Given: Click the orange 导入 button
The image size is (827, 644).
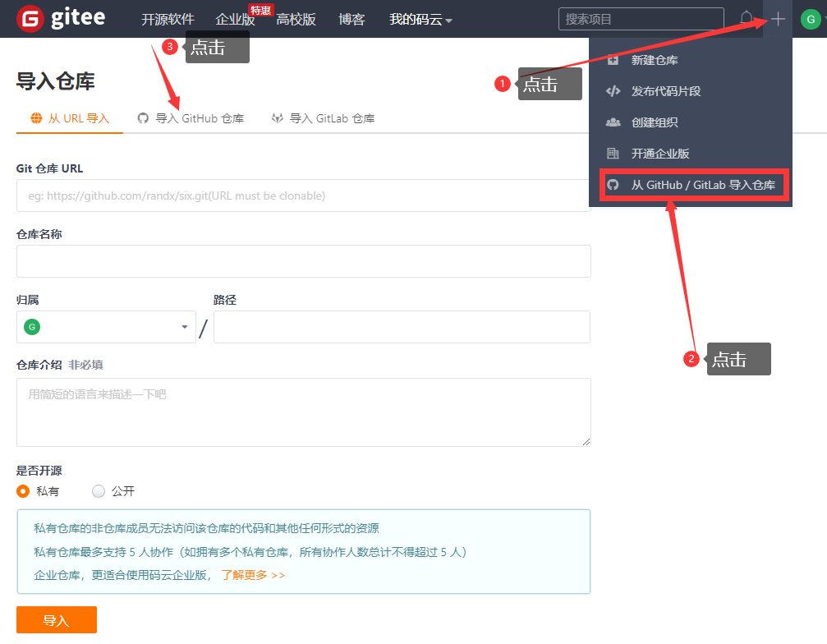Looking at the screenshot, I should pyautogui.click(x=56, y=619).
